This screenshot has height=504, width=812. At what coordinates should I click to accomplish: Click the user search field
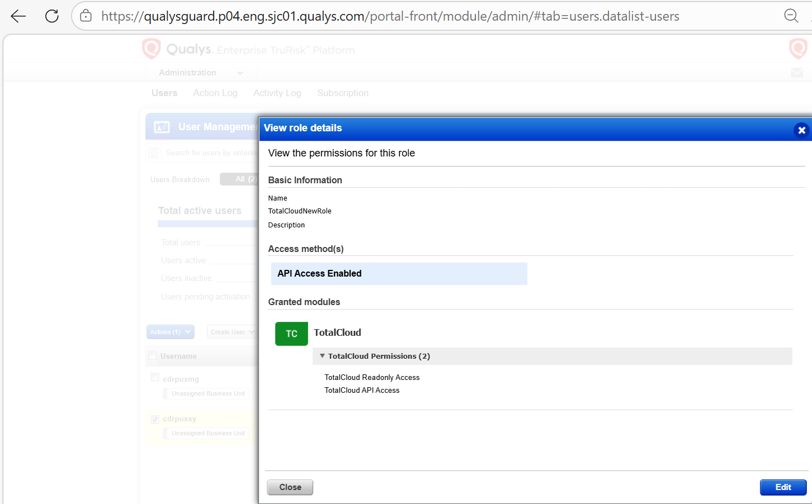tap(210, 153)
